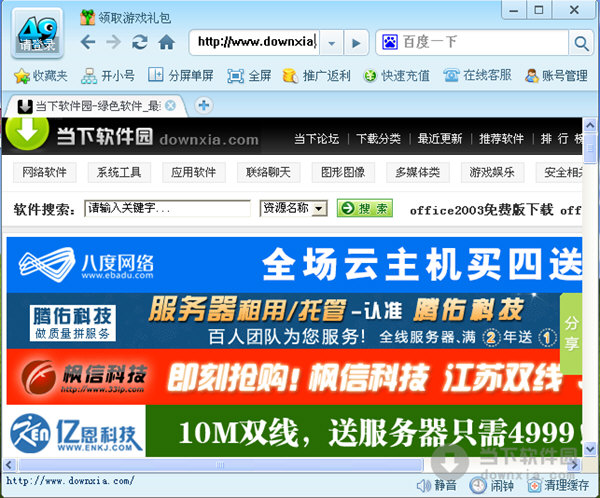This screenshot has width=600, height=498.
Task: Open office2003免费版下载 link
Action: (x=481, y=210)
